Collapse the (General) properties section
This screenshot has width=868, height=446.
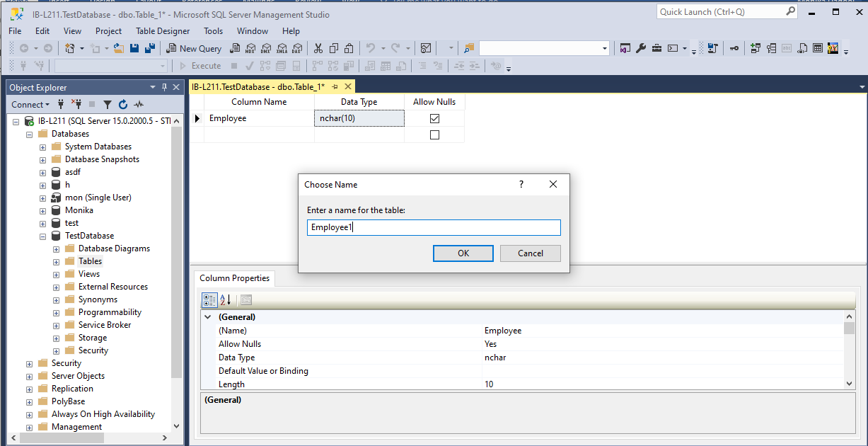[x=208, y=317]
